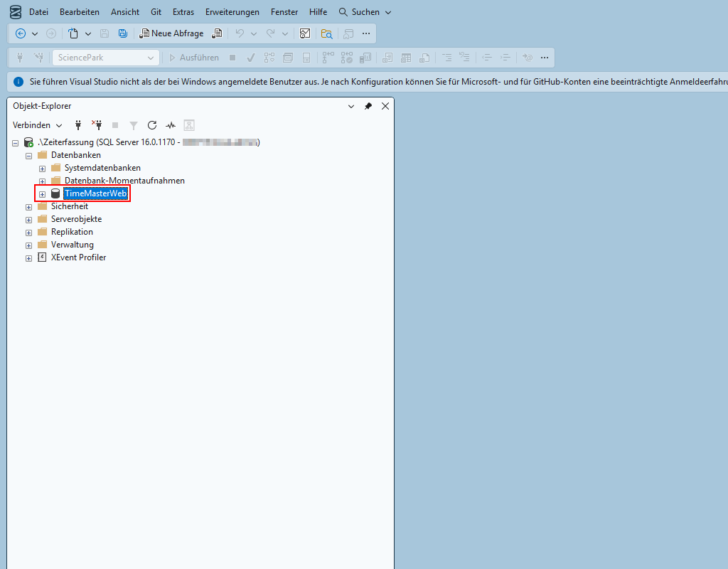Open the Find in Files icon
Image resolution: width=728 pixels, height=569 pixels.
[x=326, y=33]
